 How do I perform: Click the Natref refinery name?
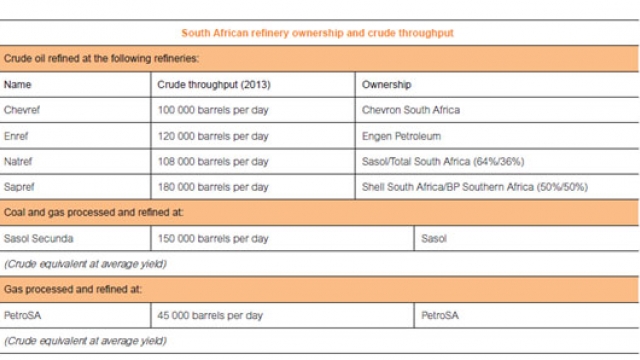[x=18, y=162]
